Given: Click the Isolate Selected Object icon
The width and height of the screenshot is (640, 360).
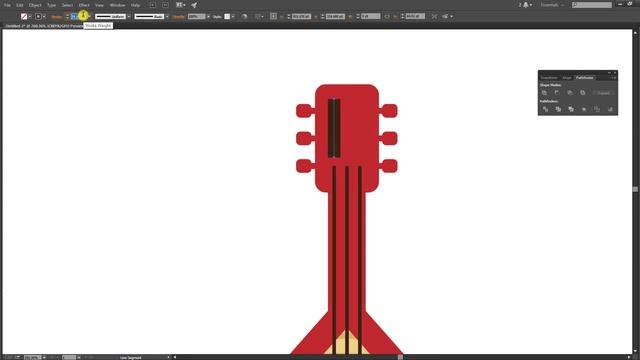Looking at the screenshot, I should (434, 16).
